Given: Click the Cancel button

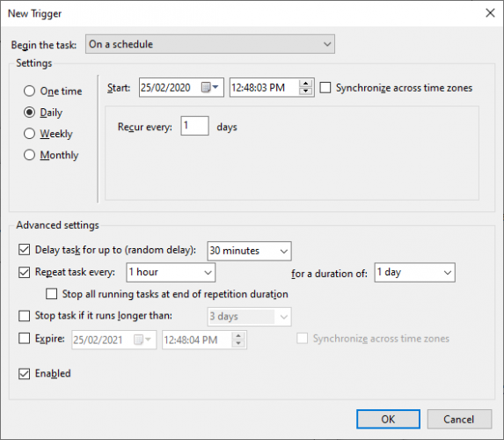Looking at the screenshot, I should click(x=459, y=419).
